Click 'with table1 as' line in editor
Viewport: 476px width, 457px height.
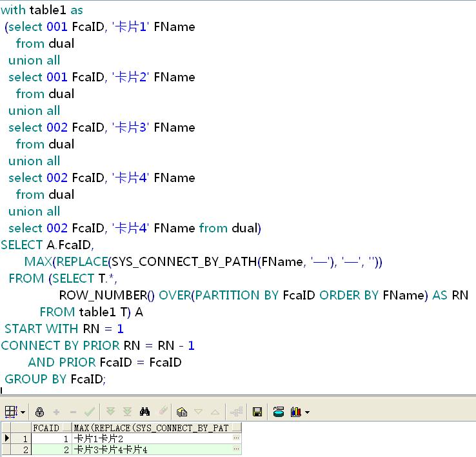(42, 10)
